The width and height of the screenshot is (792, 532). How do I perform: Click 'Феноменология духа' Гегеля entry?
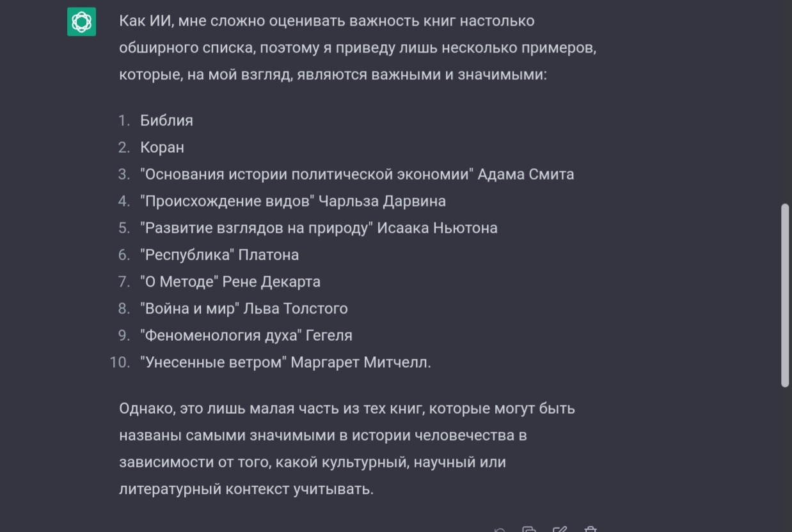246,335
